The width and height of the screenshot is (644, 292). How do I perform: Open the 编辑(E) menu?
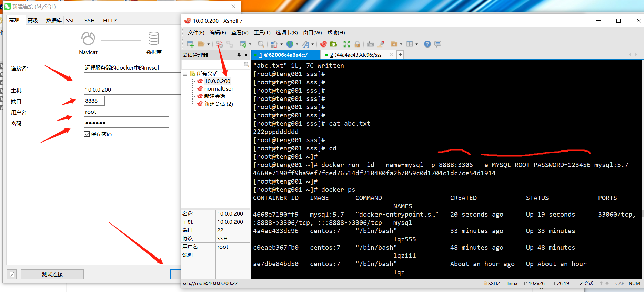coord(218,33)
